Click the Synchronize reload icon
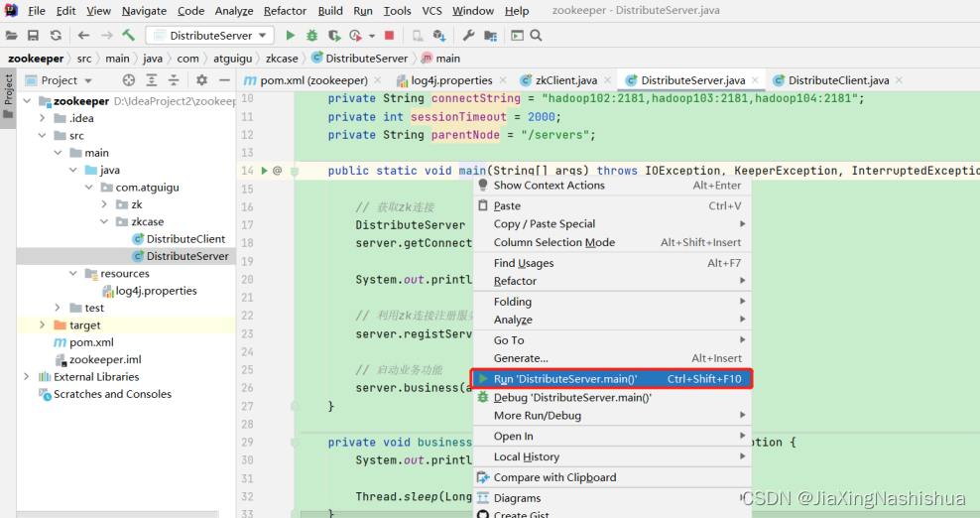Image resolution: width=980 pixels, height=518 pixels. coord(56,36)
